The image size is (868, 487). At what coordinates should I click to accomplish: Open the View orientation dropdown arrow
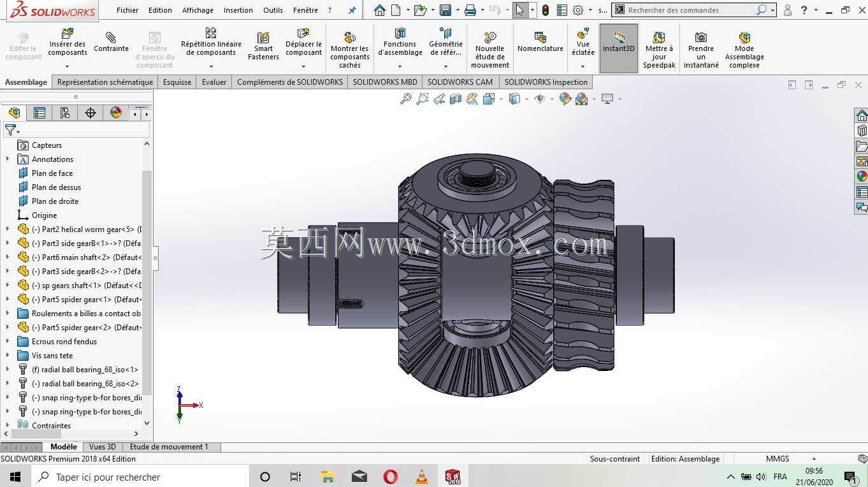click(501, 99)
